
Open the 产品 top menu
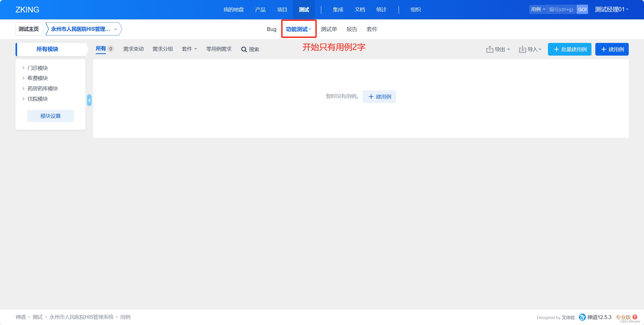click(260, 10)
